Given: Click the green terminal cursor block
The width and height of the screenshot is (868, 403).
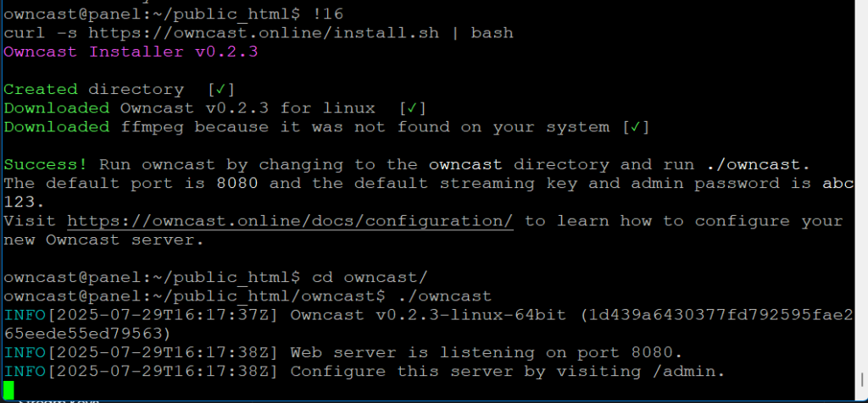Looking at the screenshot, I should 8,390.
